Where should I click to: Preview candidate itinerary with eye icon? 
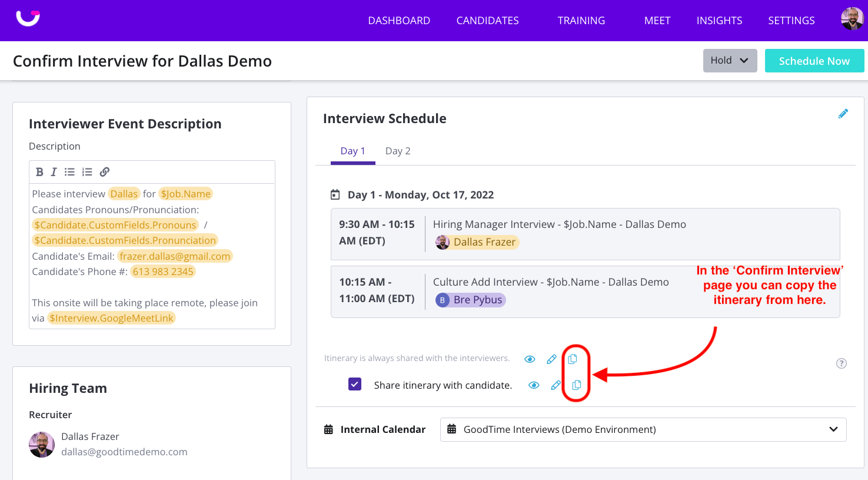(x=534, y=385)
